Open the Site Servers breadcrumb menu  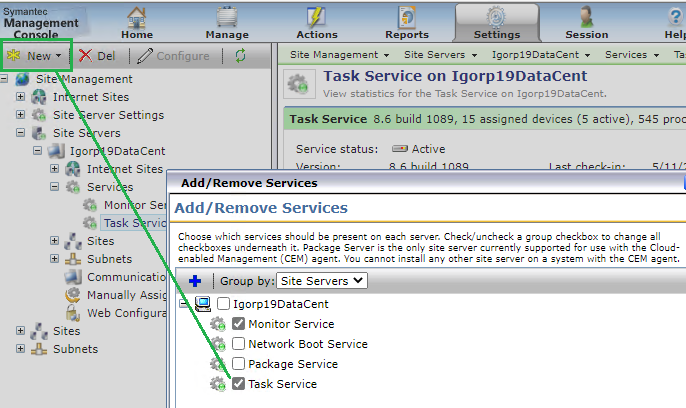440,55
